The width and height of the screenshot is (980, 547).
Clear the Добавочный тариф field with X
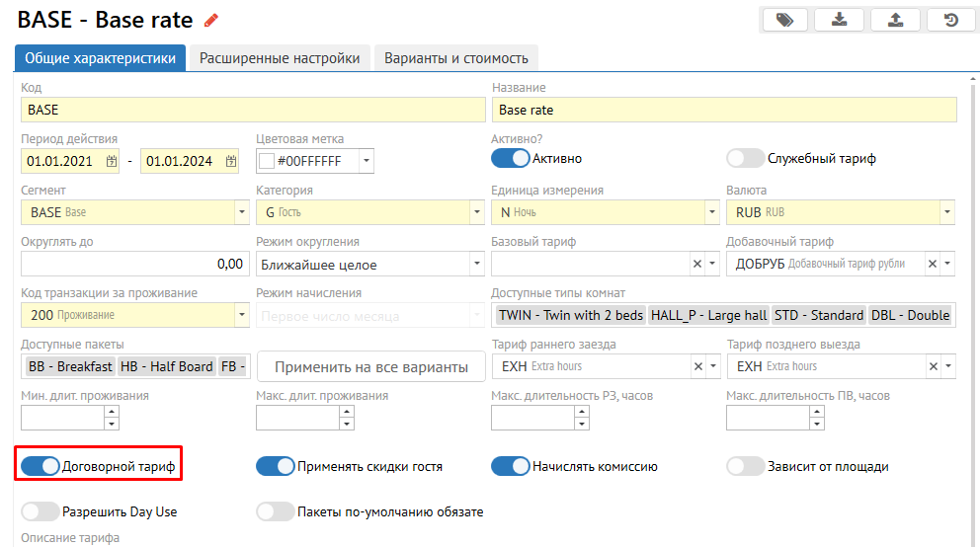(x=932, y=264)
